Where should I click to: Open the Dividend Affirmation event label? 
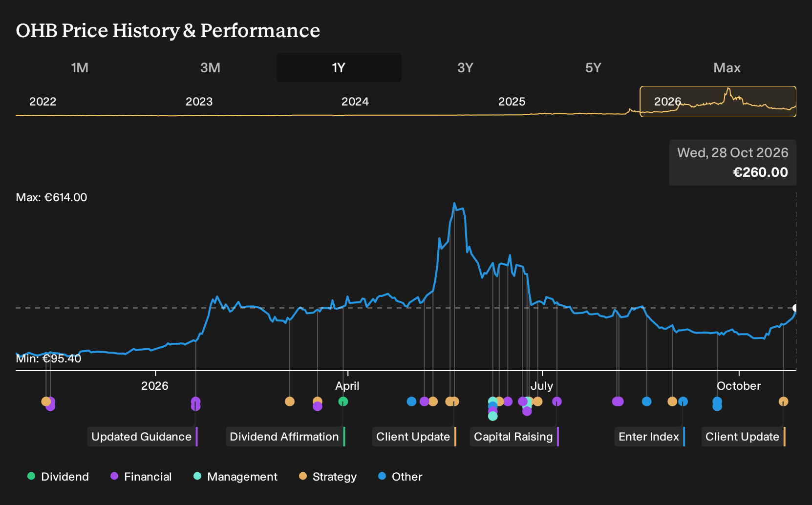click(x=285, y=437)
